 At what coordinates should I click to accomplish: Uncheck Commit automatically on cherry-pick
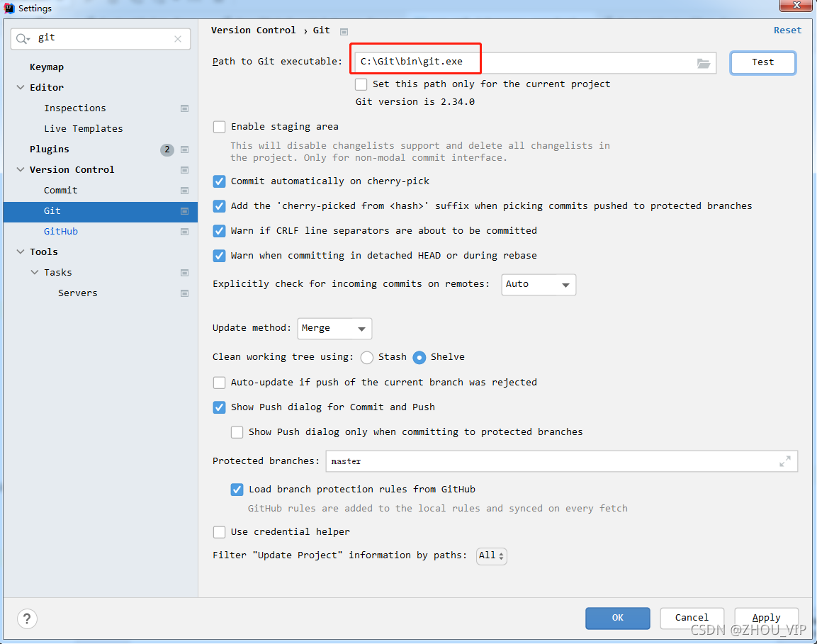(x=220, y=181)
